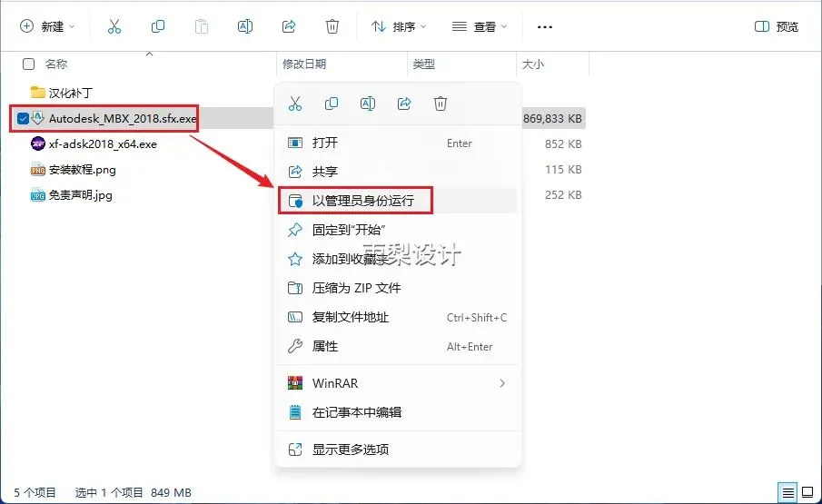The width and height of the screenshot is (822, 504).
Task: Open the three-dot more options menu
Action: tap(545, 26)
